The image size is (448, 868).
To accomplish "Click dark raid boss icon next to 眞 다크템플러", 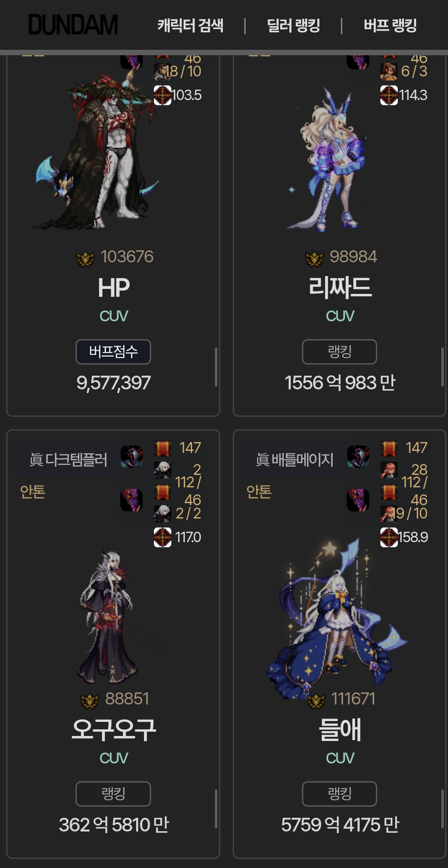I will click(132, 457).
